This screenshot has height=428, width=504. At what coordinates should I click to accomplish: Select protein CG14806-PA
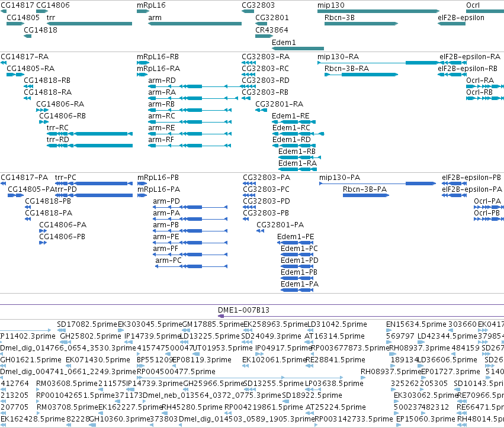click(x=43, y=231)
